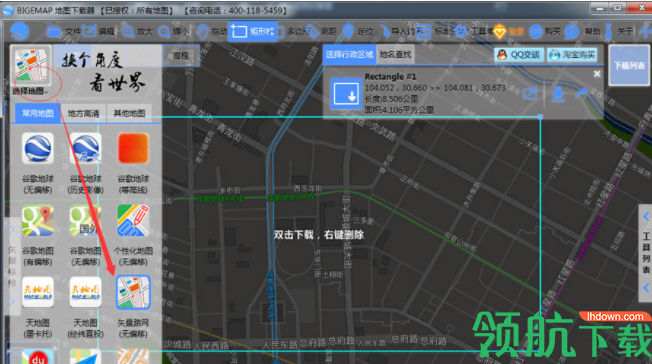Open the 下载列表 download list

tap(630, 65)
